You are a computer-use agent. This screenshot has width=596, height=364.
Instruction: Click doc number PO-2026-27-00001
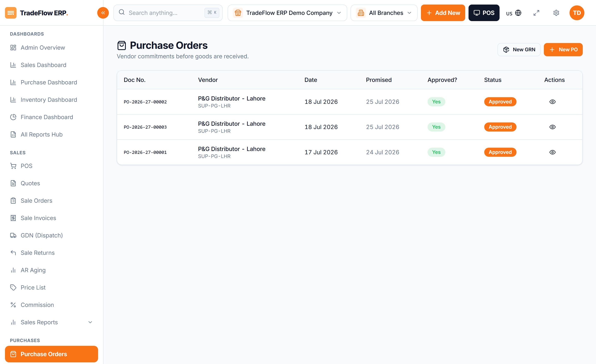tap(145, 152)
